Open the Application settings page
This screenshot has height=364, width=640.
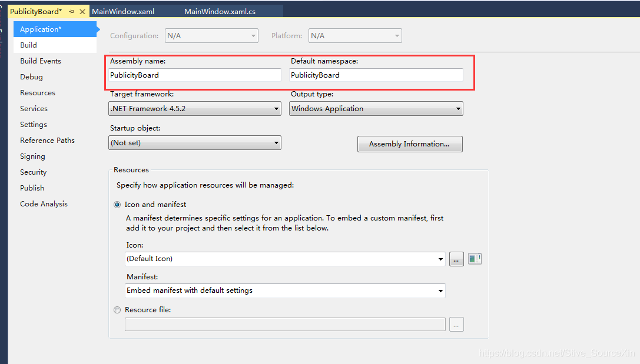55,29
